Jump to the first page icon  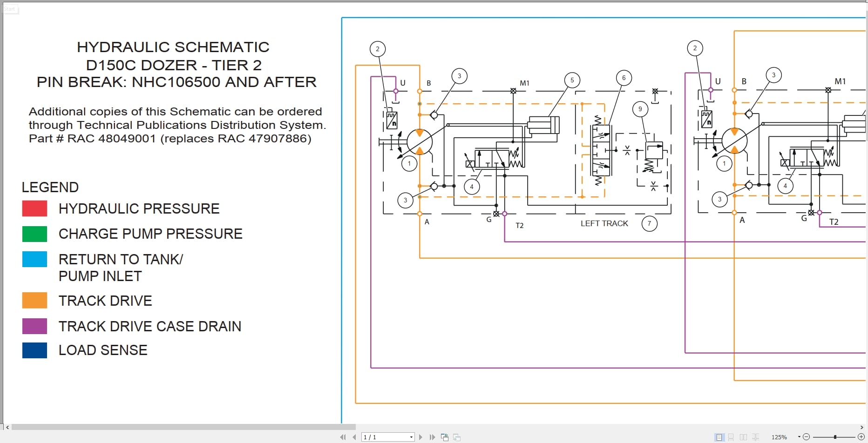pos(343,437)
